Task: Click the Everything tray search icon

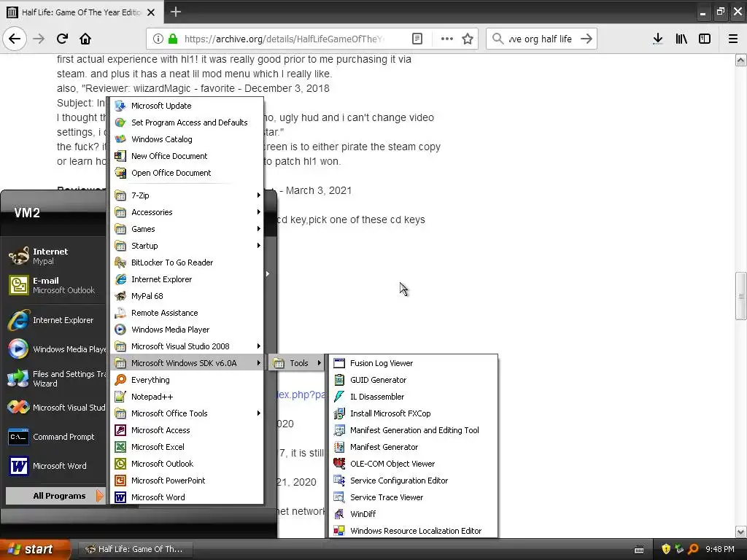Action: coord(693,549)
